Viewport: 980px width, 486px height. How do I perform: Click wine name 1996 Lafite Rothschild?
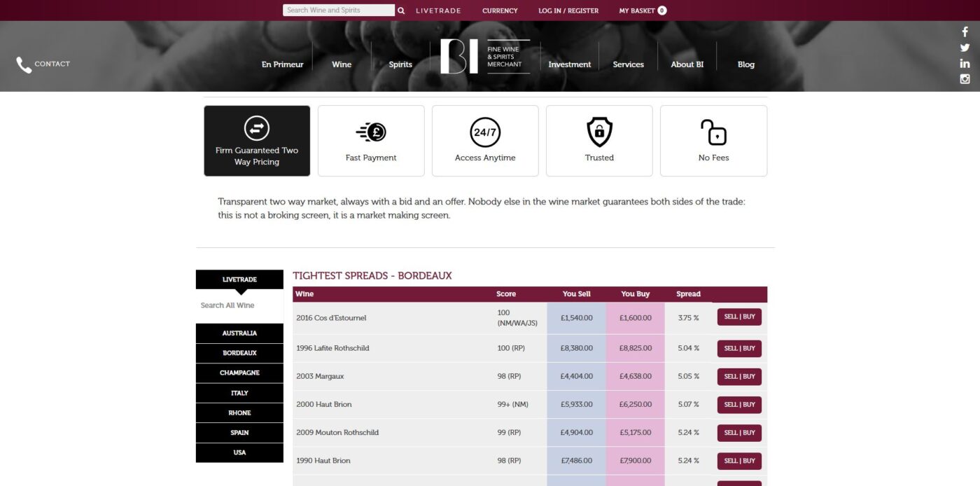click(332, 348)
